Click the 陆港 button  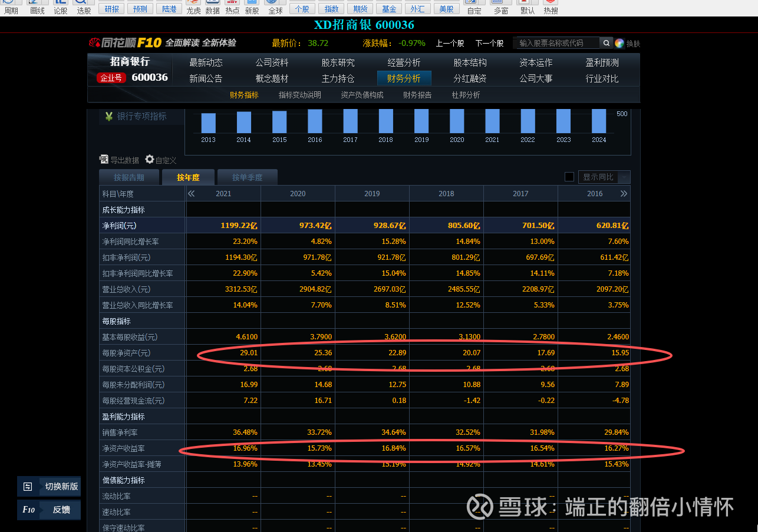[169, 8]
